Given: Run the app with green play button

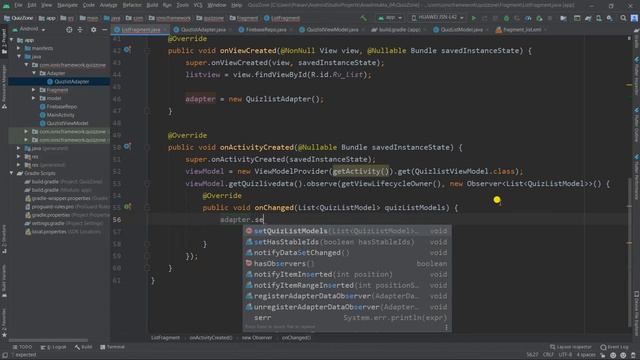Looking at the screenshot, I should 474,18.
